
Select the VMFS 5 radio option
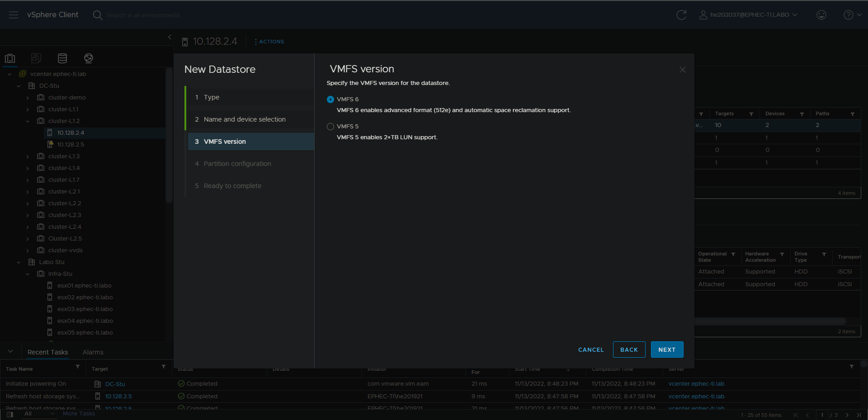[330, 127]
